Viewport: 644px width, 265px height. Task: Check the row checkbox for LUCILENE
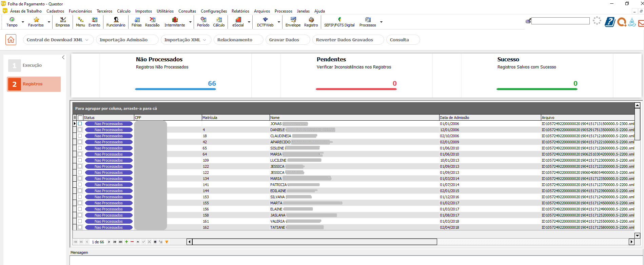pos(80,160)
